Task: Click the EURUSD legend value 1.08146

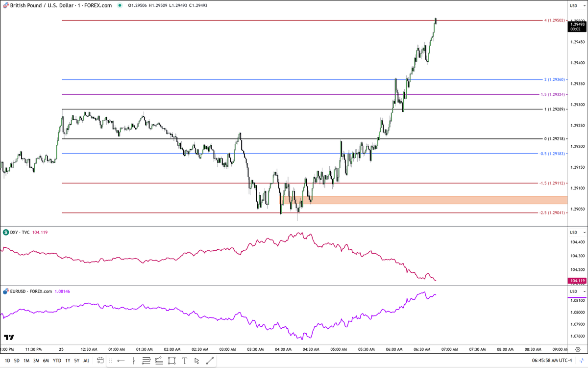Action: (61, 291)
